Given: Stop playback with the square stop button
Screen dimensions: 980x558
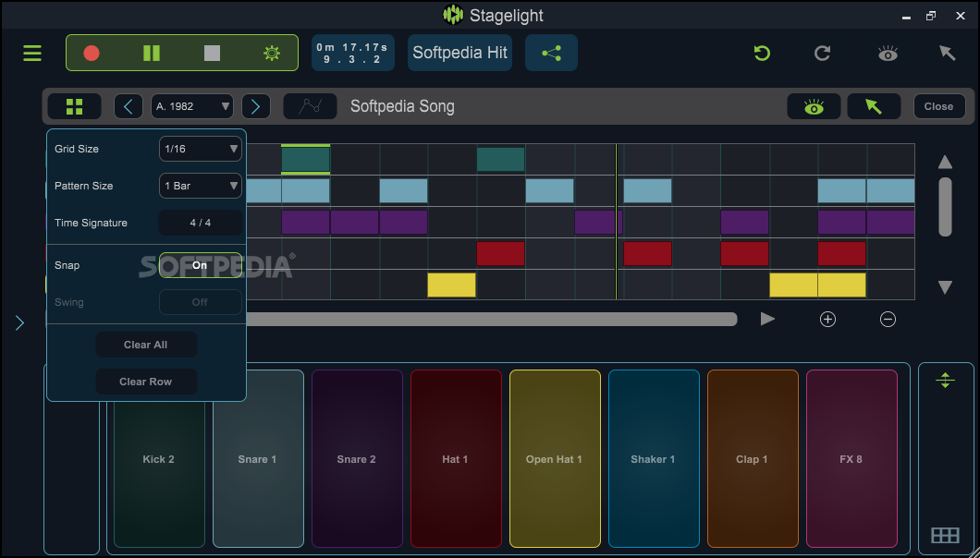Looking at the screenshot, I should pos(212,53).
